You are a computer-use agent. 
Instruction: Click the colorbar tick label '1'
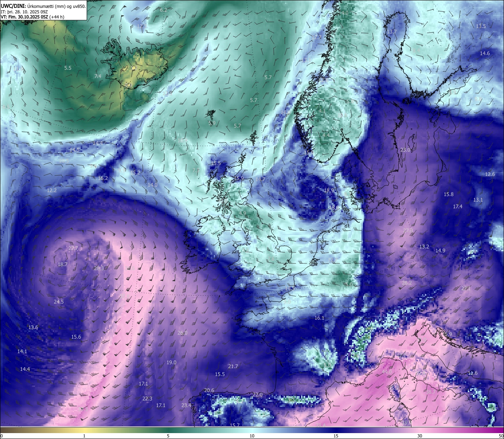coord(84,436)
